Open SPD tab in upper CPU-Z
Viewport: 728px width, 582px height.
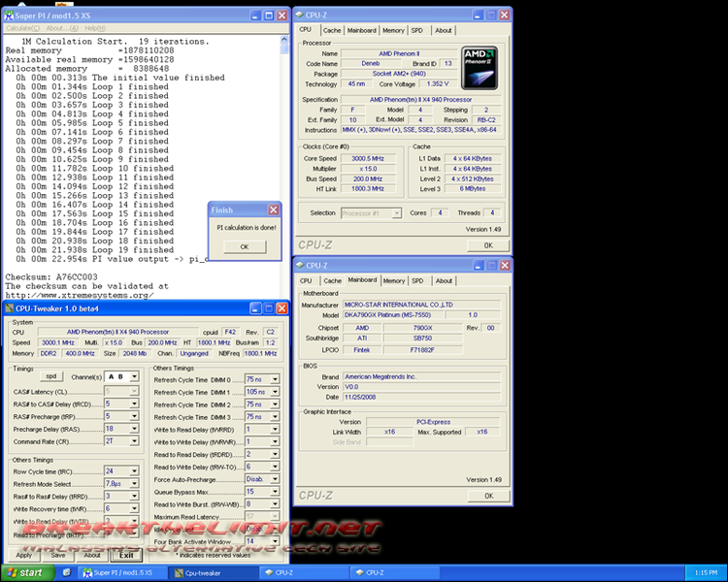click(x=417, y=31)
